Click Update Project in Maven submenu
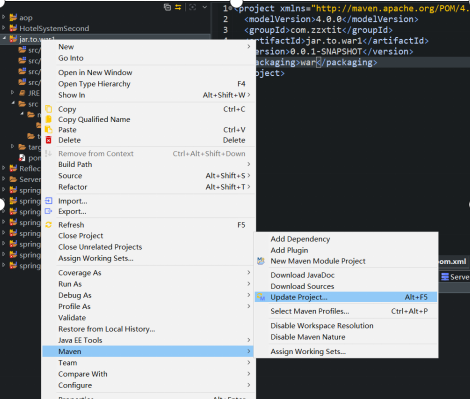 tap(346, 297)
